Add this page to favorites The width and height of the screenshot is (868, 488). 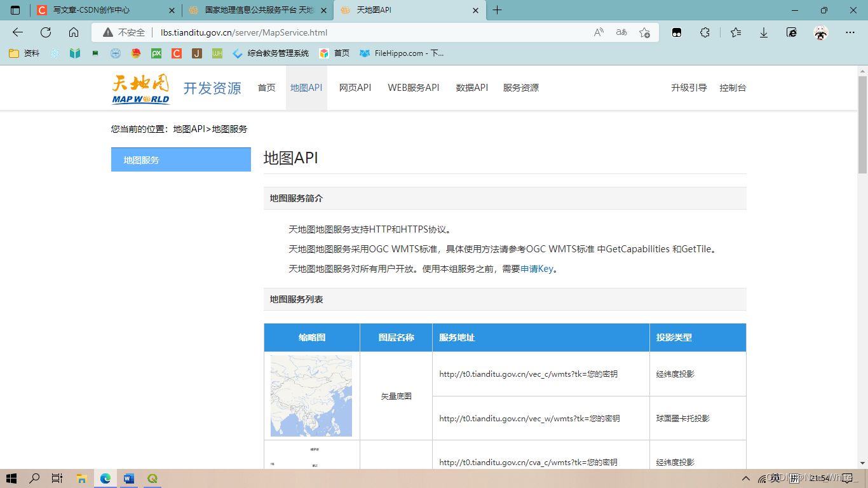point(644,32)
